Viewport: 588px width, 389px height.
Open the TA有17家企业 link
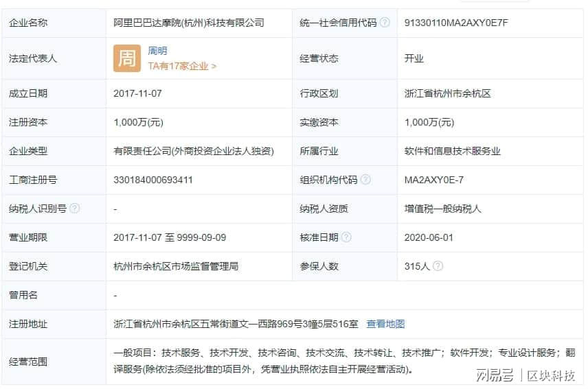(x=182, y=67)
